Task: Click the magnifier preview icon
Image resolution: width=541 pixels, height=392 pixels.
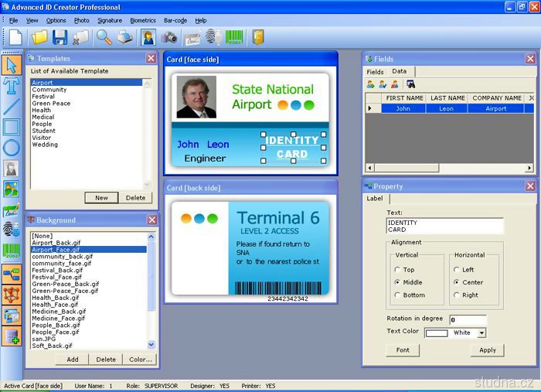Action: (x=104, y=37)
